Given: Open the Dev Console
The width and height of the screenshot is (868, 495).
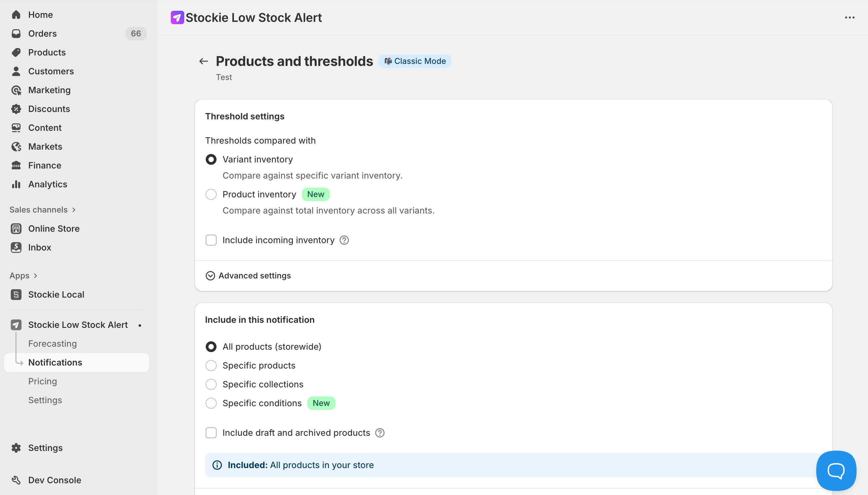Looking at the screenshot, I should pyautogui.click(x=54, y=480).
